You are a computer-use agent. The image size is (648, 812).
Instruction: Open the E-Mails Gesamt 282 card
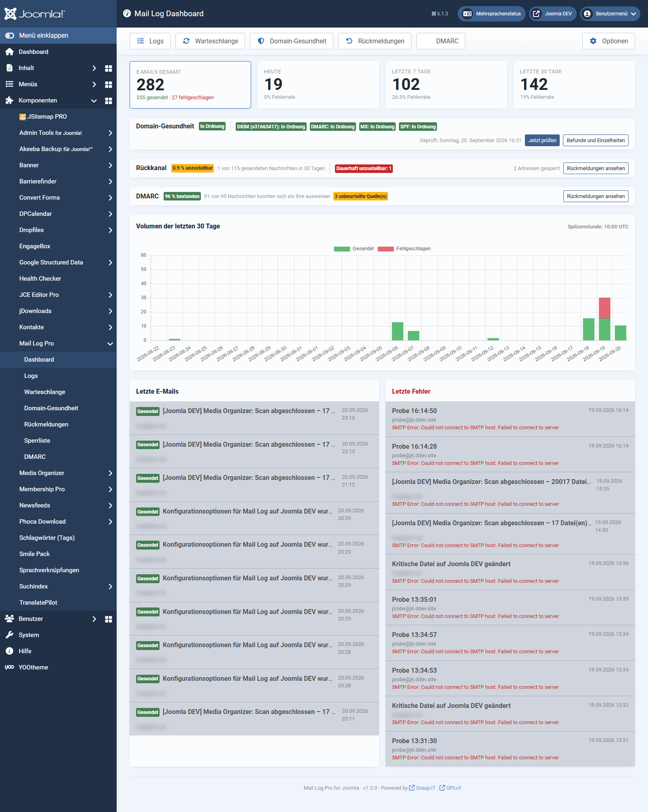(x=190, y=85)
